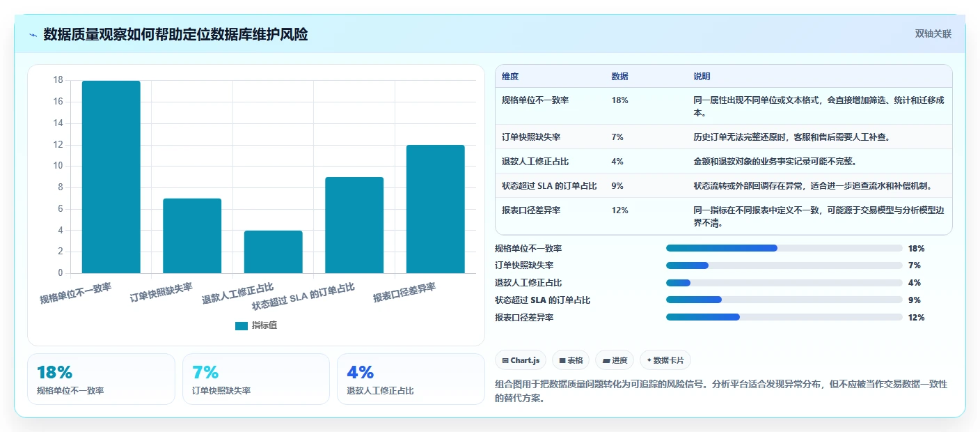
Task: Click the 进度 chip
Action: [x=615, y=360]
